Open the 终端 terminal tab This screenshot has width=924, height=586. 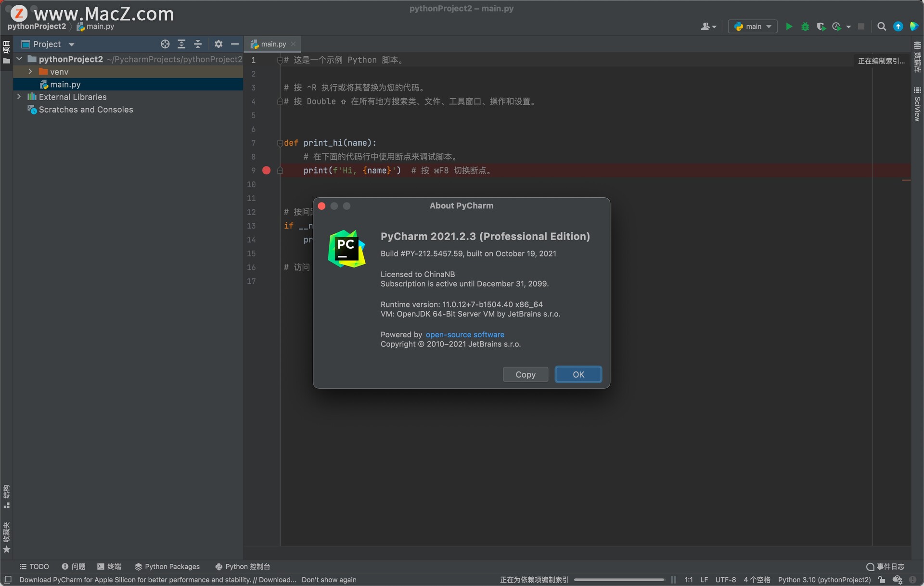pyautogui.click(x=109, y=567)
